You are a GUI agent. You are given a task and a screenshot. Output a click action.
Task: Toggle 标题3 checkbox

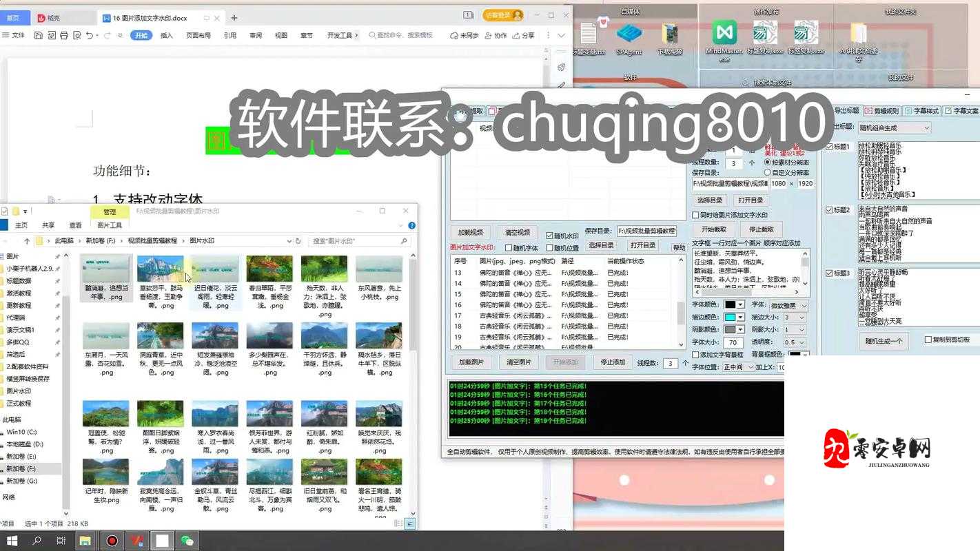pos(830,273)
